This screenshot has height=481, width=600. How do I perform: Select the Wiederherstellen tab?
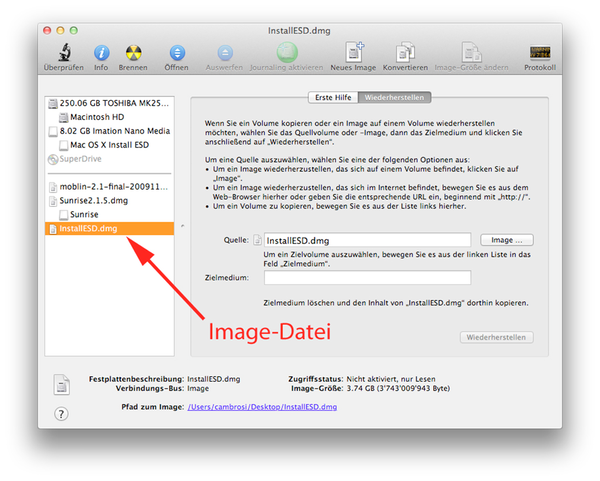click(x=397, y=98)
